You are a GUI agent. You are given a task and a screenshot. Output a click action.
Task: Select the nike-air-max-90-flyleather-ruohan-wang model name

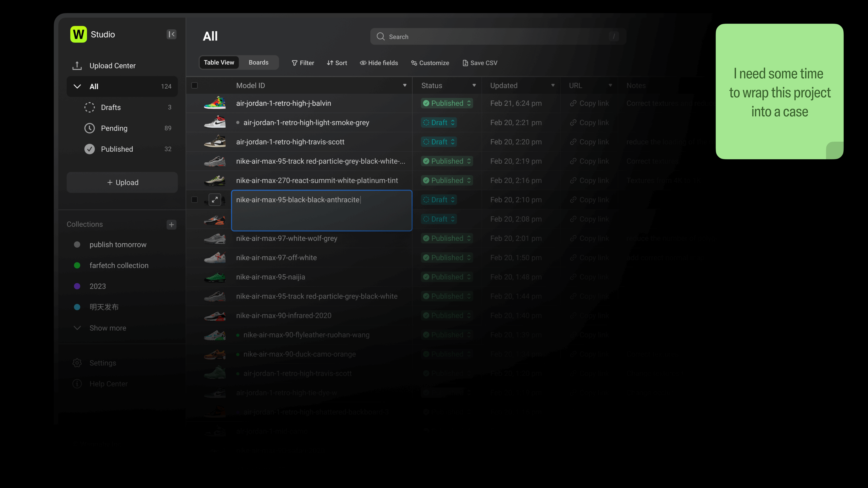[x=306, y=335]
